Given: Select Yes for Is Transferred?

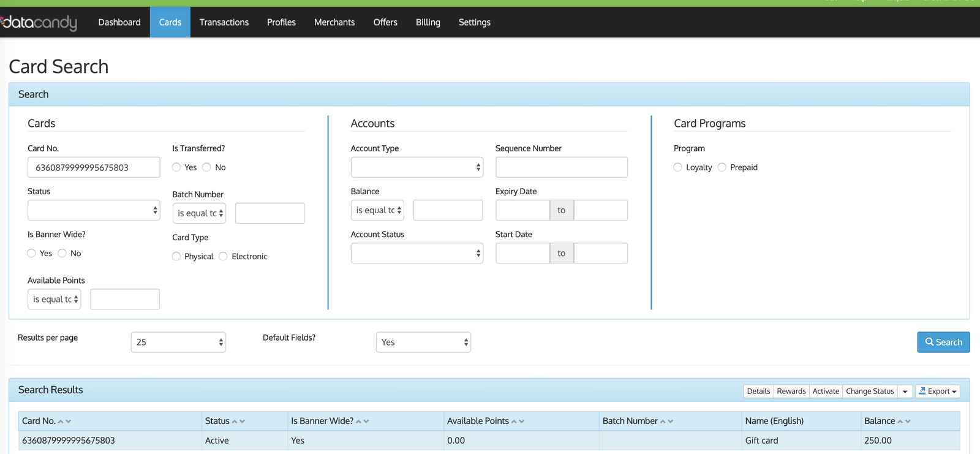Looking at the screenshot, I should pos(176,167).
